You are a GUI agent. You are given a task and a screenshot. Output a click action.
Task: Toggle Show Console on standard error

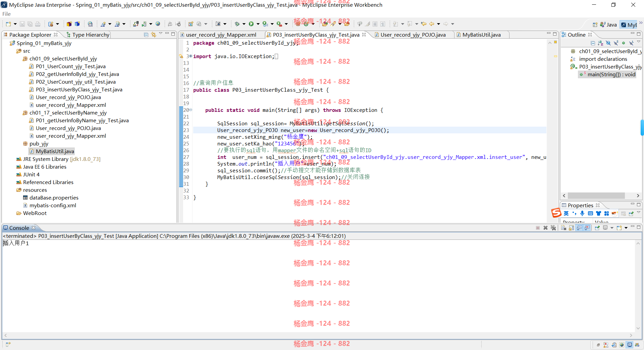coord(587,228)
